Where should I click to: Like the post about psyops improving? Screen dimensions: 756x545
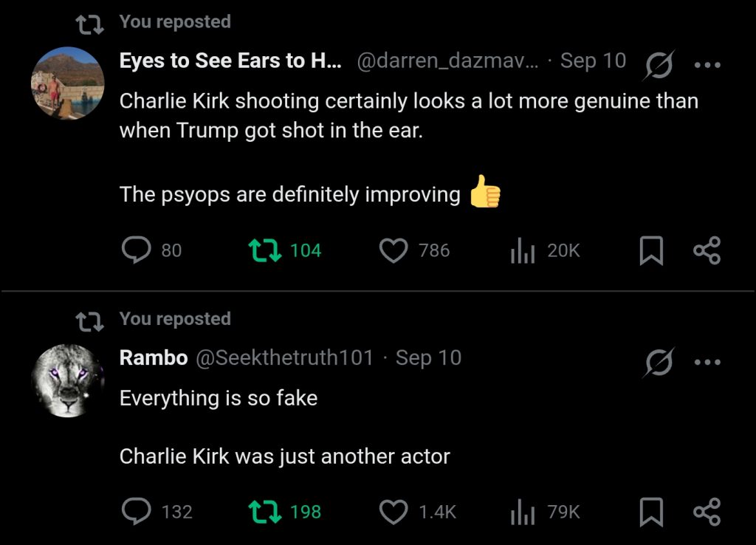coord(394,251)
